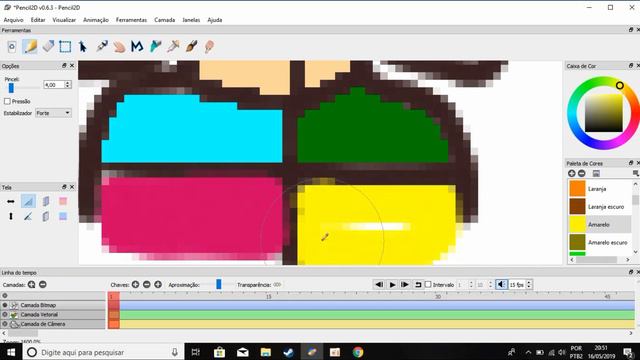Open Chrome from the Windows taskbar

[358, 352]
